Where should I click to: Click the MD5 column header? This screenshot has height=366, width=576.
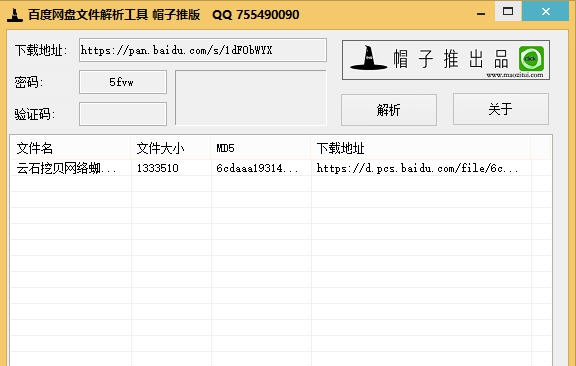[x=261, y=148]
